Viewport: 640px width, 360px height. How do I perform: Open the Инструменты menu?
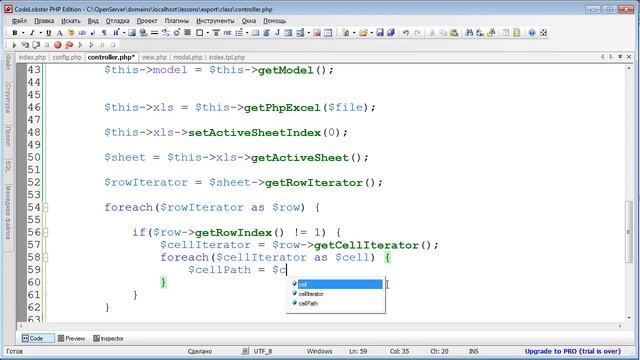pyautogui.click(x=215, y=21)
